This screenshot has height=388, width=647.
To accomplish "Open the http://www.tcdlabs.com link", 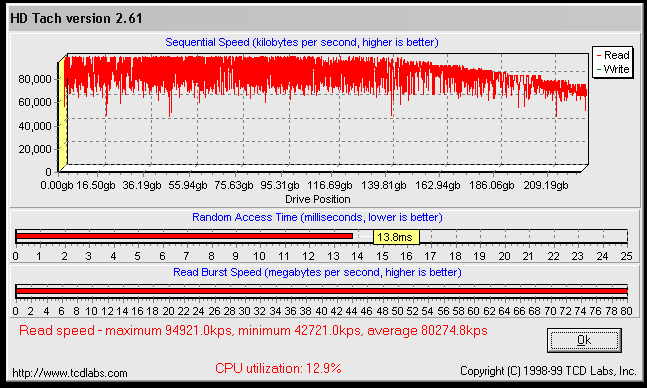I will tap(70, 373).
